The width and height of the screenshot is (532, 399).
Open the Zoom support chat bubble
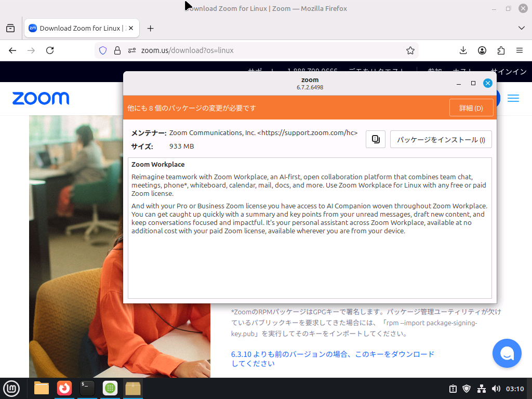(507, 353)
